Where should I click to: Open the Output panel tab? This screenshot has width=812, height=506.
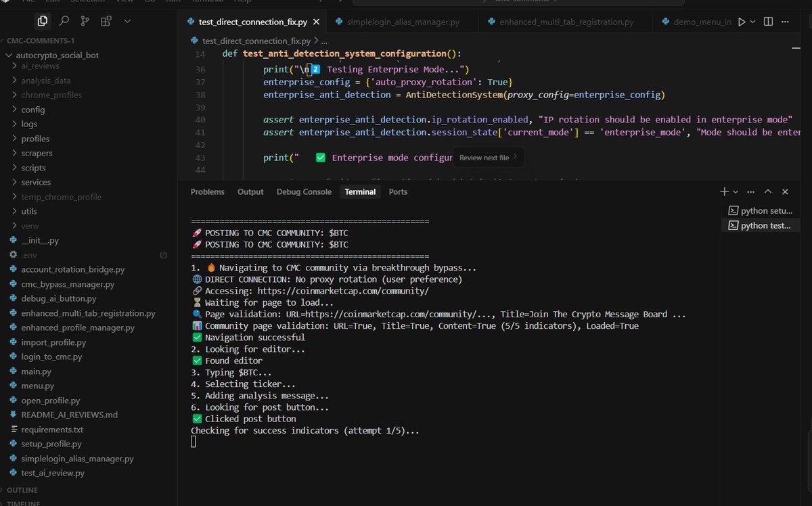click(x=250, y=191)
